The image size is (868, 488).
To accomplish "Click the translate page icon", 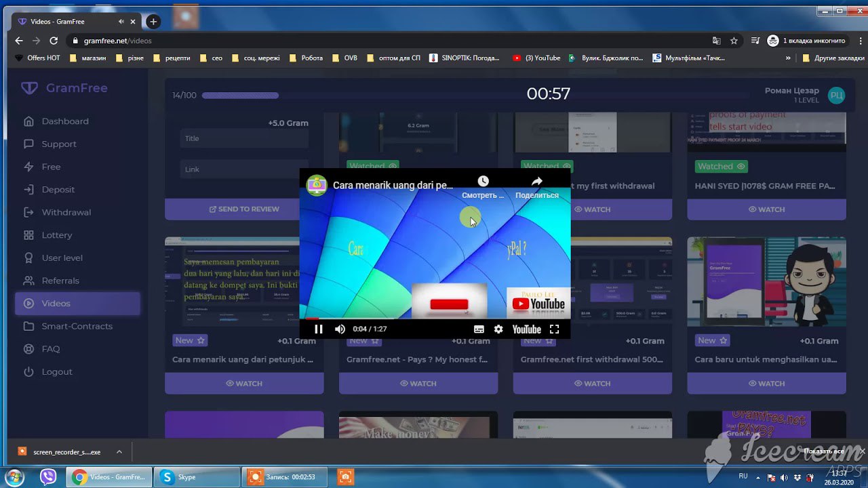I will [716, 41].
